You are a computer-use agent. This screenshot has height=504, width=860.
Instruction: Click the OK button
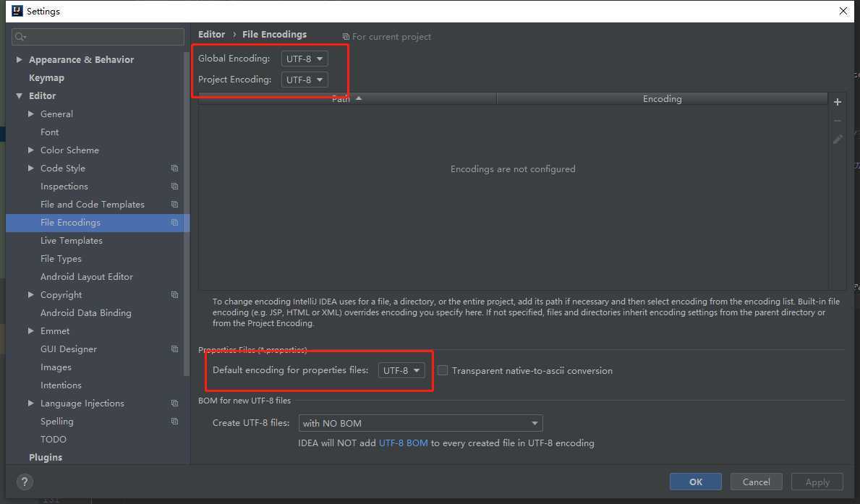(x=696, y=482)
